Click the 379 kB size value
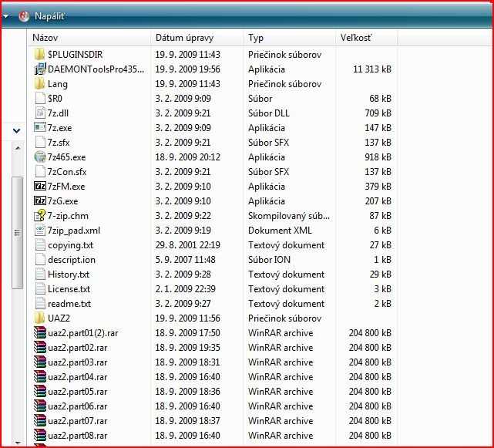494x448 pixels. click(378, 187)
